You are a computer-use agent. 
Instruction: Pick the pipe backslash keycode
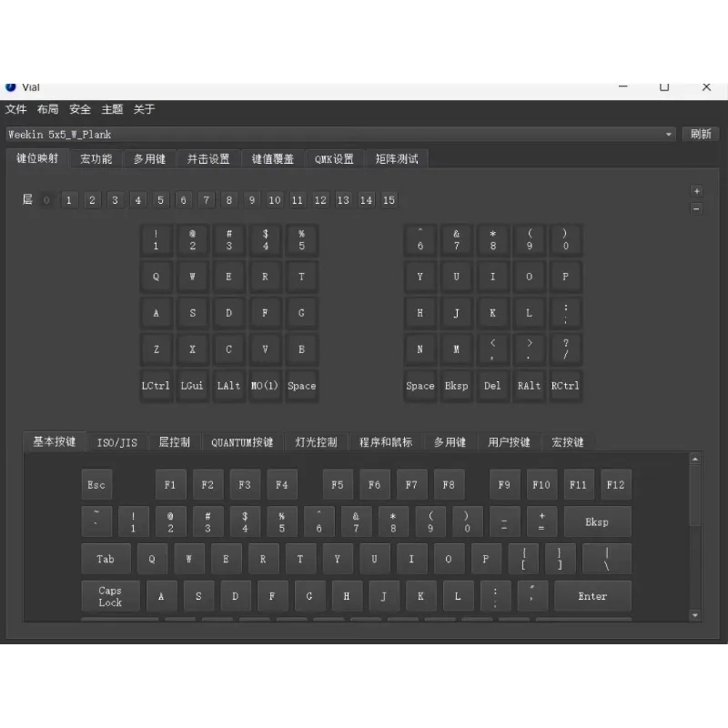coord(607,559)
